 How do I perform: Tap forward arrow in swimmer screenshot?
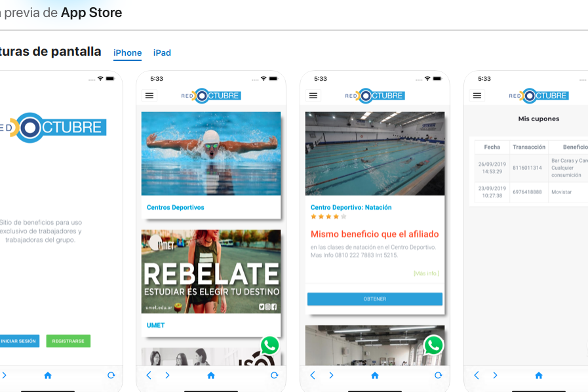coord(167,376)
